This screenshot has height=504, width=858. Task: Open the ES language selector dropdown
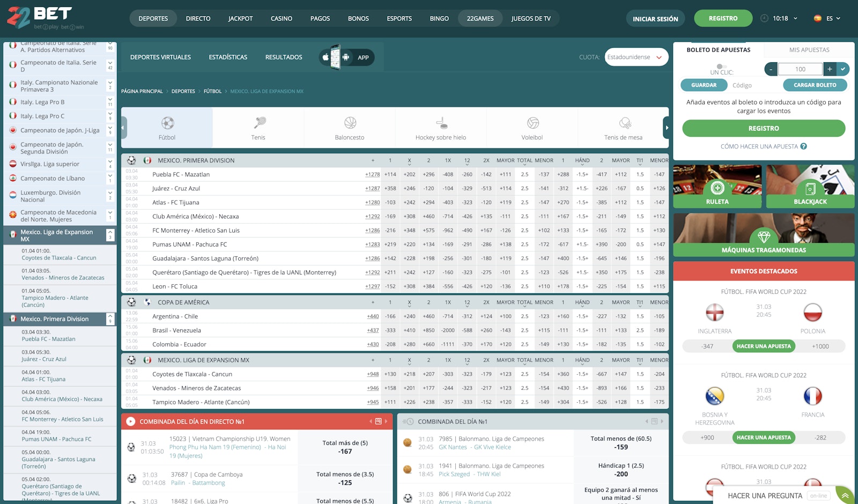coord(827,18)
